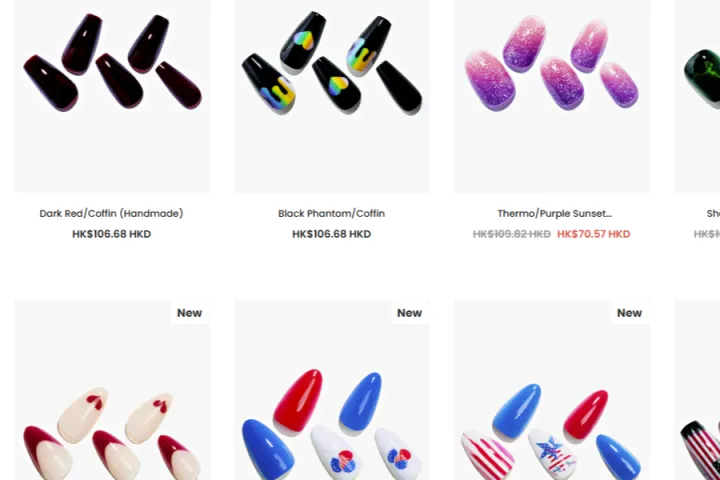720x480 pixels.
Task: Click the partially visible product title starting with Sh
Action: pos(713,214)
